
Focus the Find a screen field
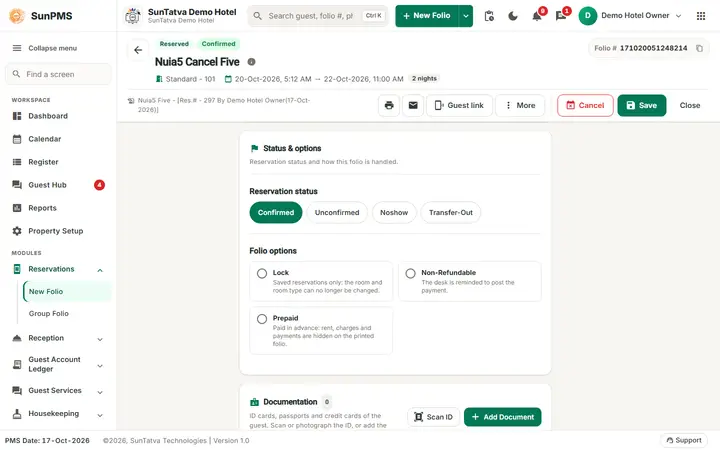58,74
